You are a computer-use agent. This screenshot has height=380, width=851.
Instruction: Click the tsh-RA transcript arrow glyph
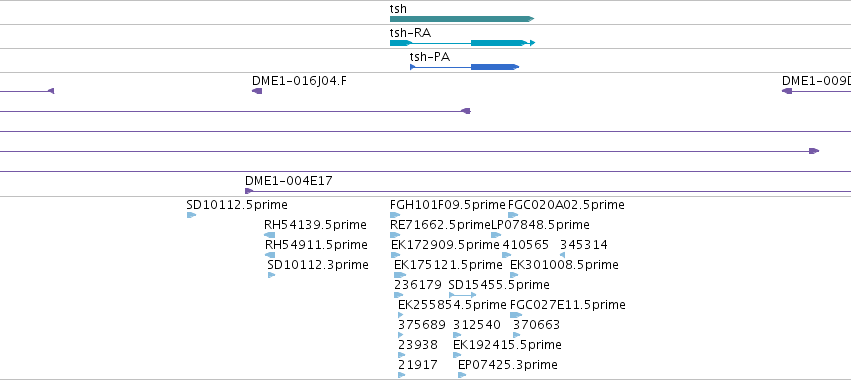[462, 43]
